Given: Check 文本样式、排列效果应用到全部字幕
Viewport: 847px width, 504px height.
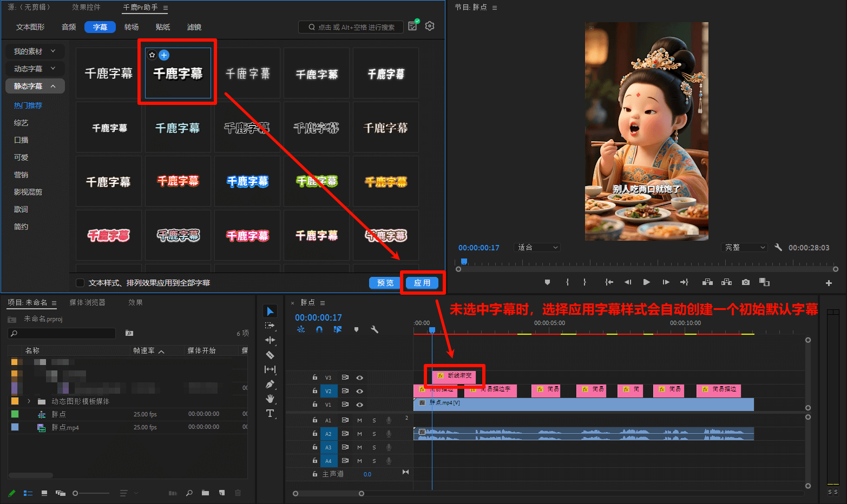Looking at the screenshot, I should (x=80, y=282).
